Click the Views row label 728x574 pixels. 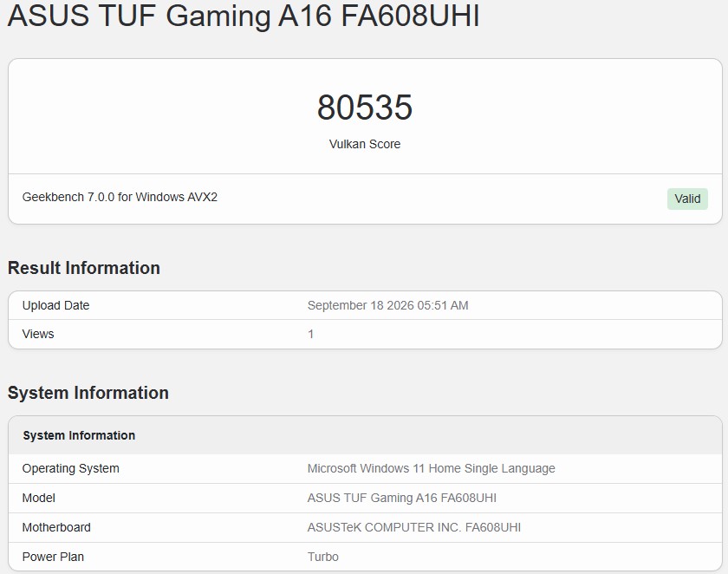tap(38, 334)
